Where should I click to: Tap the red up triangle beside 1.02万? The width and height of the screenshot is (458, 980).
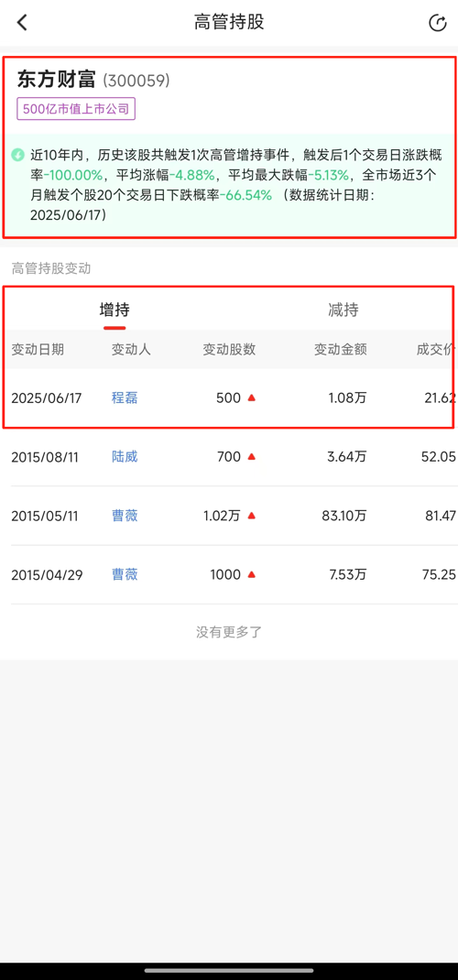pyautogui.click(x=252, y=516)
